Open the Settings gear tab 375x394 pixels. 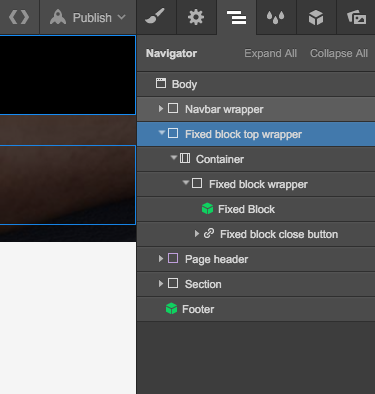196,17
